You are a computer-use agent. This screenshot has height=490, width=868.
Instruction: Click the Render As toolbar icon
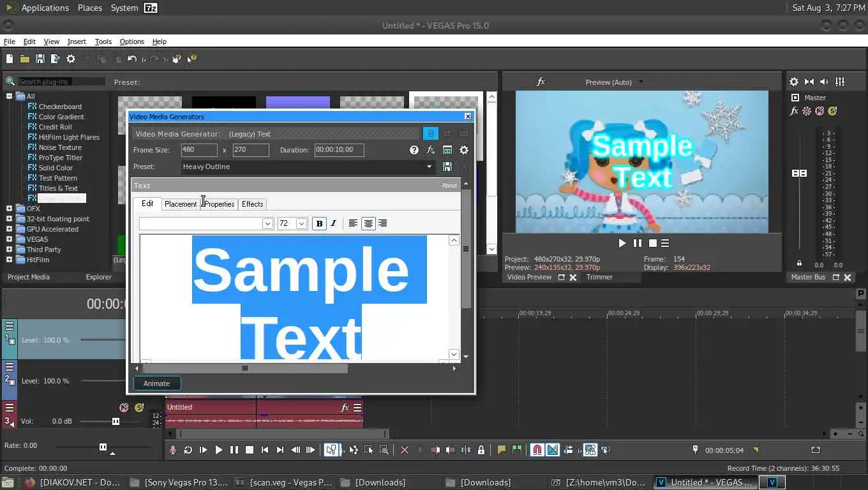(55, 59)
